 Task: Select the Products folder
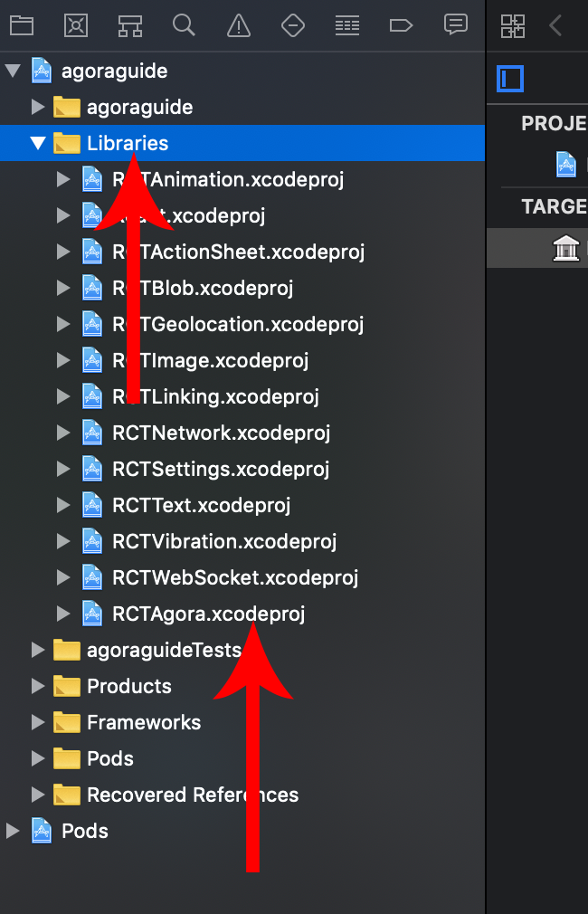[x=129, y=686]
